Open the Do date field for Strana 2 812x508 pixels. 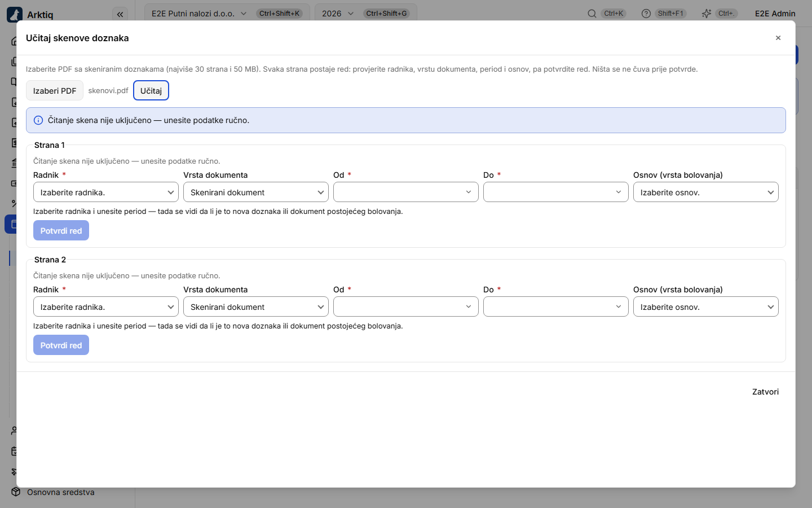point(556,306)
